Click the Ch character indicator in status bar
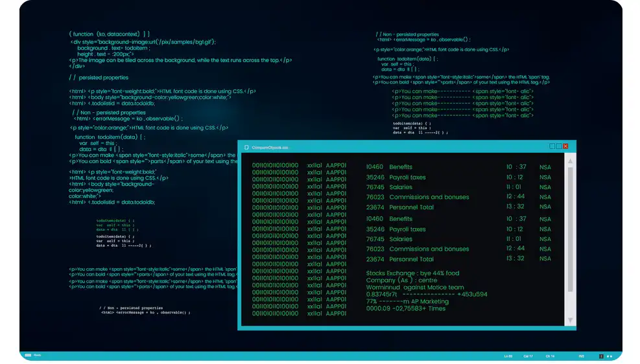 (549, 356)
